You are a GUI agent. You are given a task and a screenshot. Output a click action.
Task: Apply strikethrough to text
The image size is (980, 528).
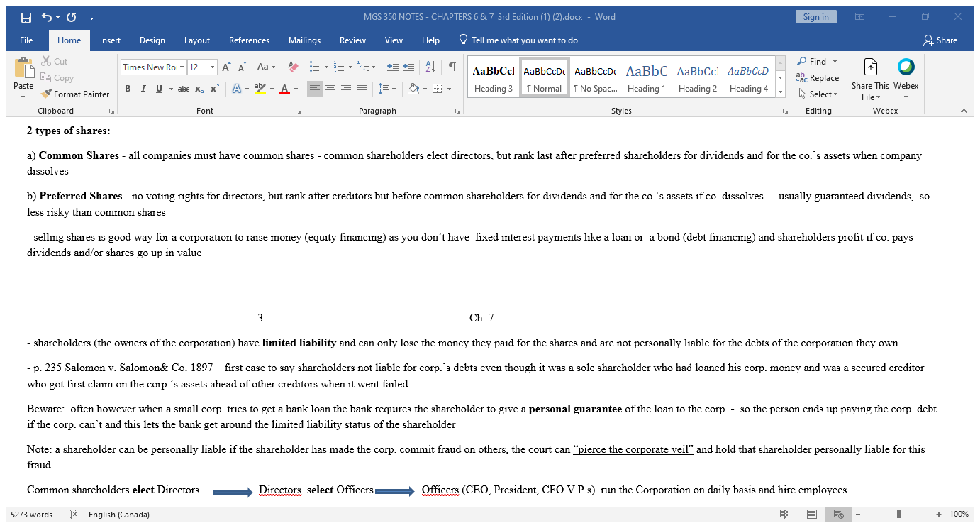click(183, 88)
